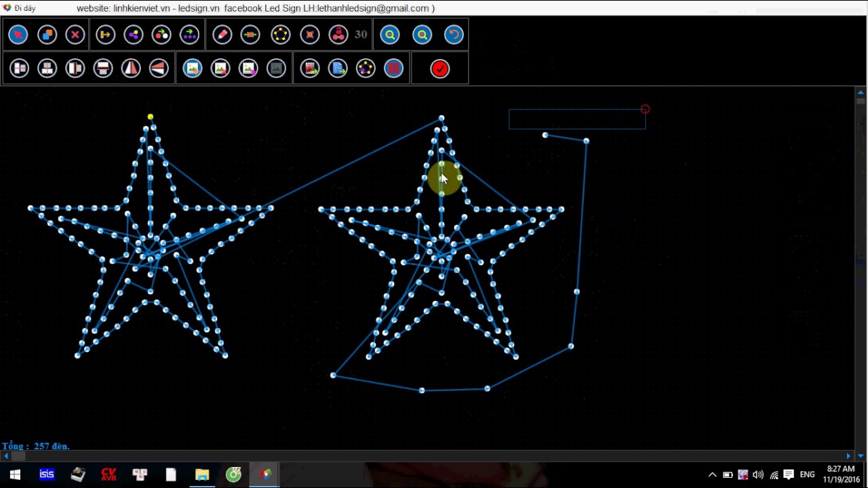Screen dimensions: 868x488
Task: Click the second magnifier zoom icon
Action: tap(422, 35)
